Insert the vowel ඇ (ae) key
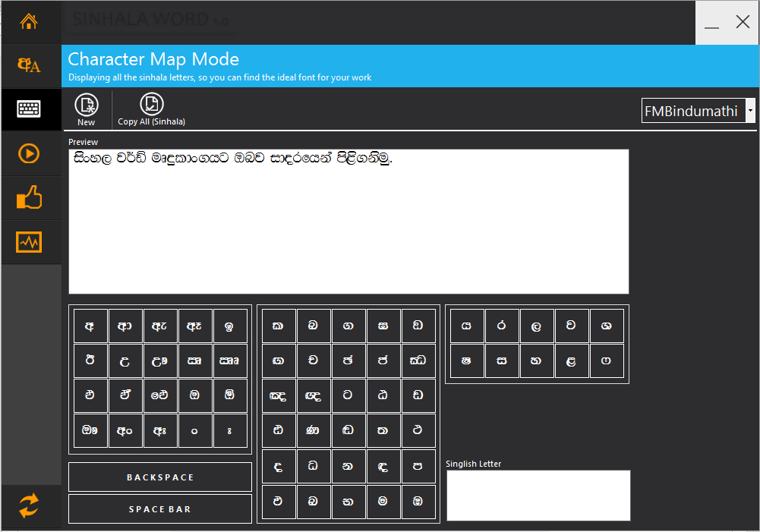Image resolution: width=760 pixels, height=532 pixels. [160, 326]
